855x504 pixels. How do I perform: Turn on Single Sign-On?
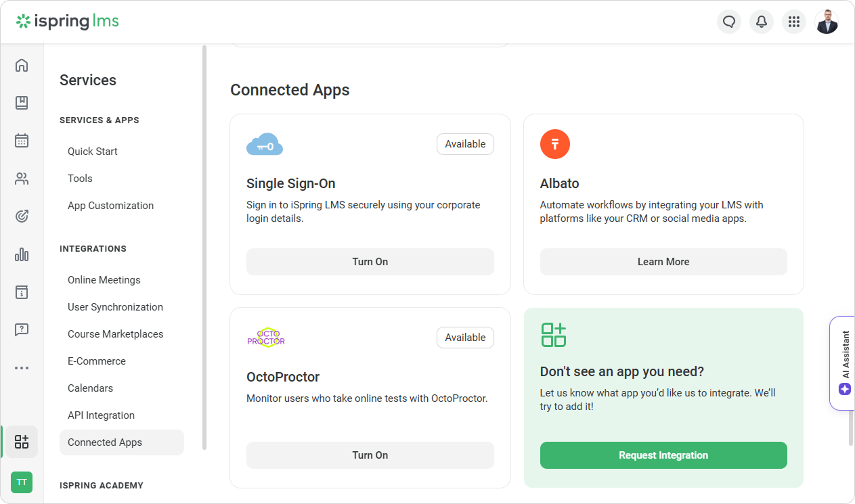[370, 262]
